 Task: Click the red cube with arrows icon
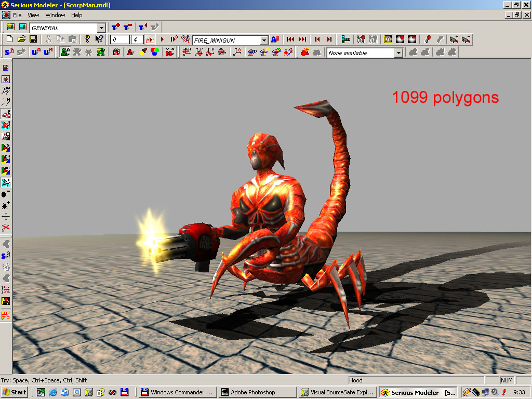116,52
